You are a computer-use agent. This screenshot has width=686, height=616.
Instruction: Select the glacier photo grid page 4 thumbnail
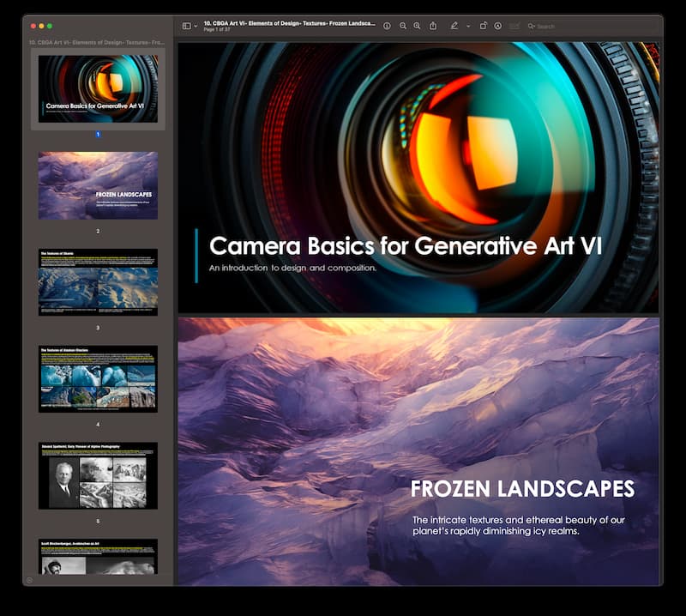coord(98,379)
